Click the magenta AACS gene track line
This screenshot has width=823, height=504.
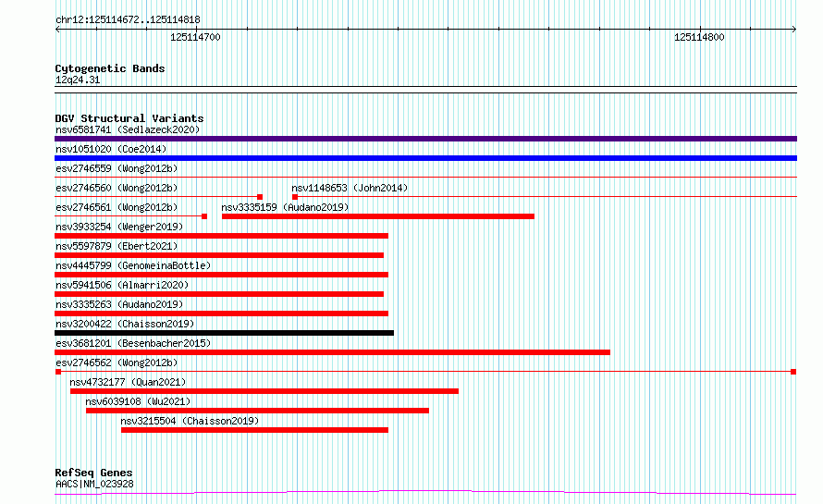(x=425, y=493)
